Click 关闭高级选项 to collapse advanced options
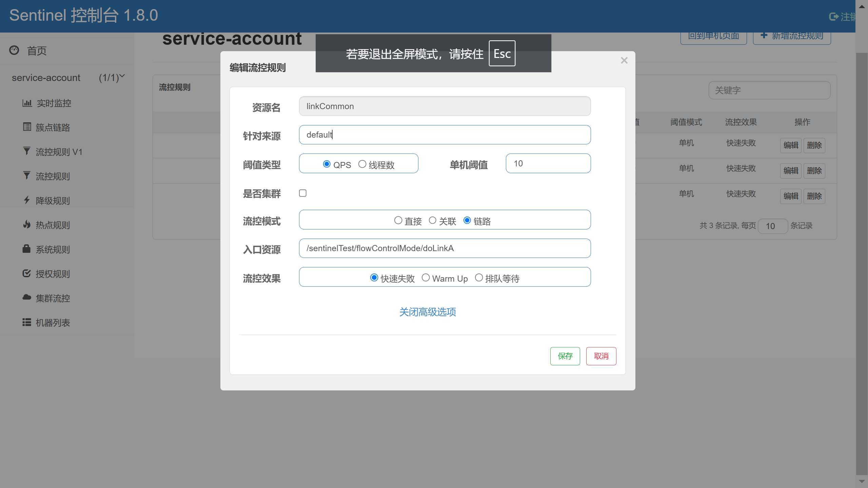This screenshot has height=488, width=868. click(x=427, y=312)
